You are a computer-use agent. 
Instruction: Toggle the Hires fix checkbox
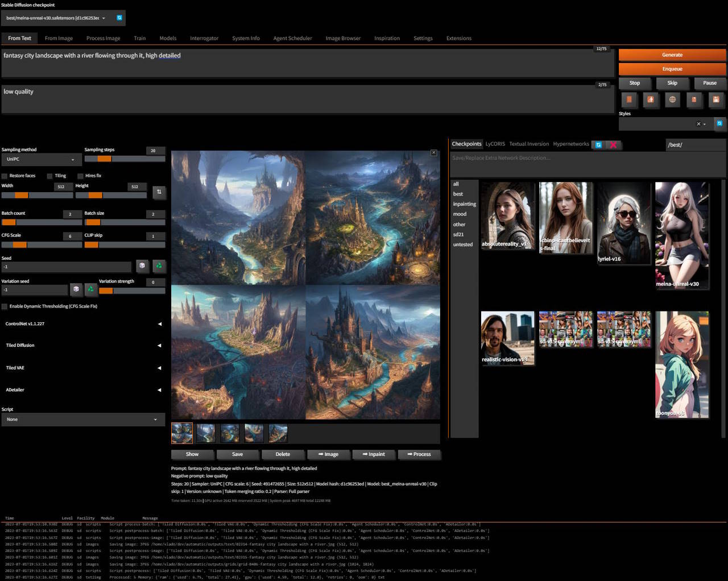[x=80, y=176]
